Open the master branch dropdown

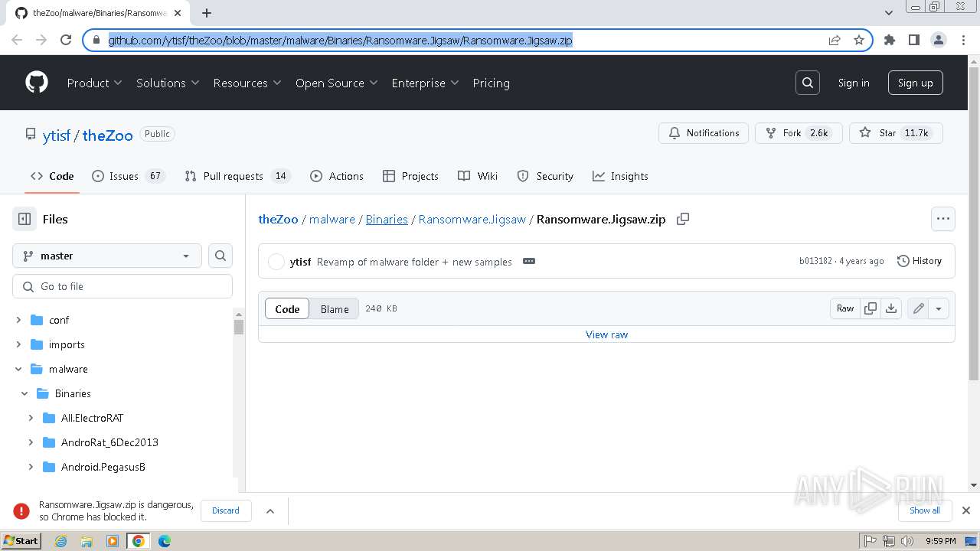point(107,256)
